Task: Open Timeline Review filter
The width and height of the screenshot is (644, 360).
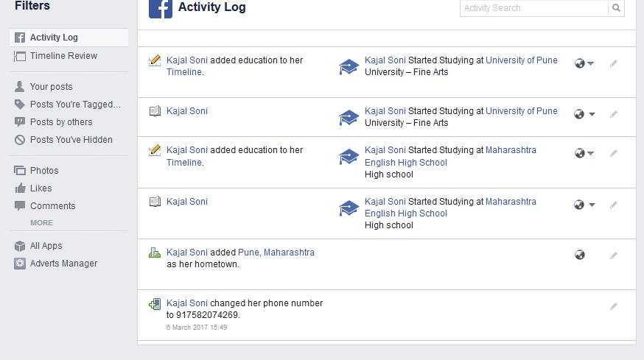Action: pos(63,56)
